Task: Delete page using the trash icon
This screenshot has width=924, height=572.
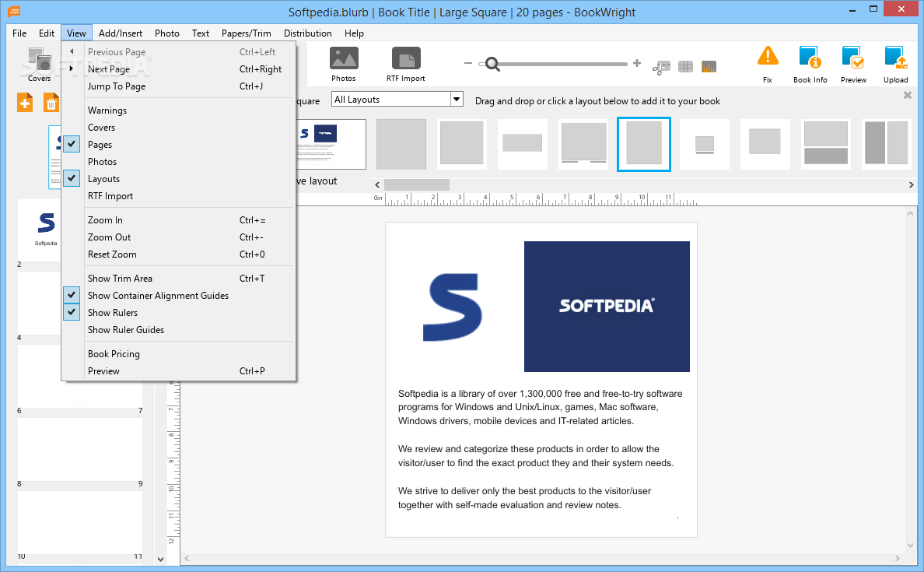Action: pos(51,104)
